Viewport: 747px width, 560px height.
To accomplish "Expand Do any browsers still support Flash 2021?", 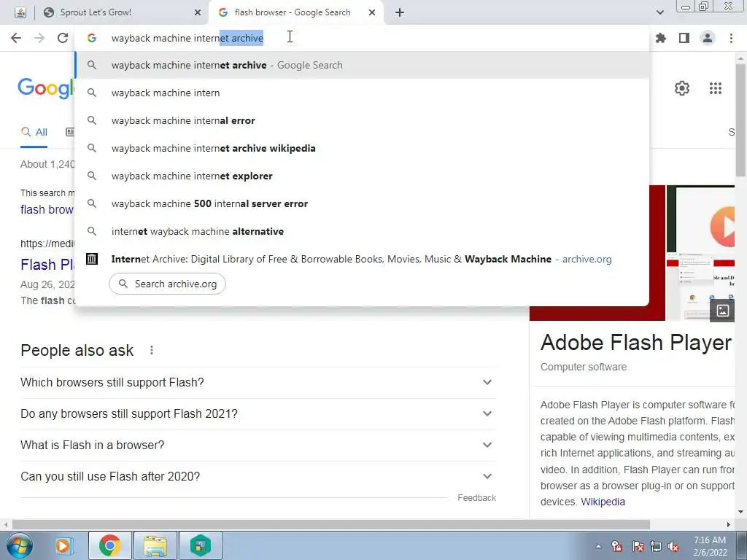I will point(258,414).
